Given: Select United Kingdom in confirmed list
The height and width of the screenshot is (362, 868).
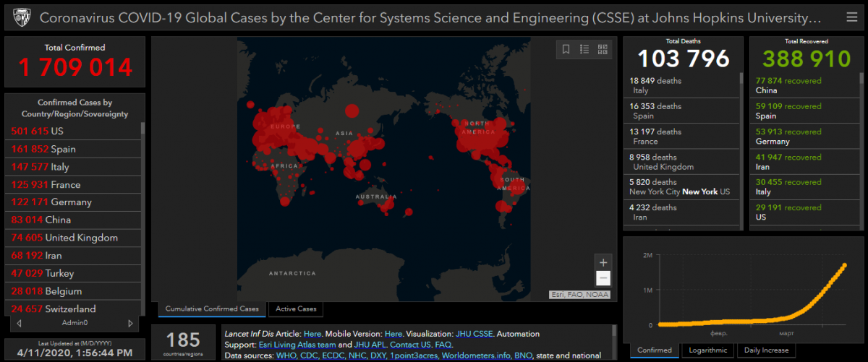Looking at the screenshot, I should click(x=72, y=237).
